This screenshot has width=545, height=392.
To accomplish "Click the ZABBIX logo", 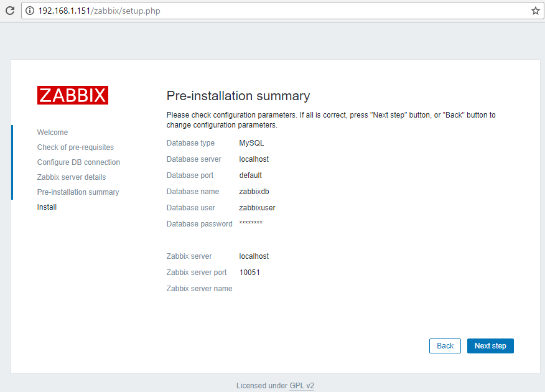I will [73, 95].
